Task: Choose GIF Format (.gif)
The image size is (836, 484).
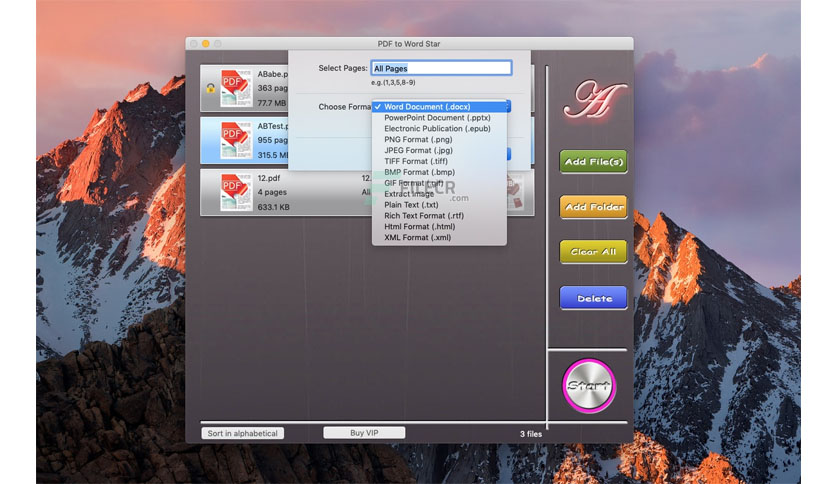Action: (439, 183)
